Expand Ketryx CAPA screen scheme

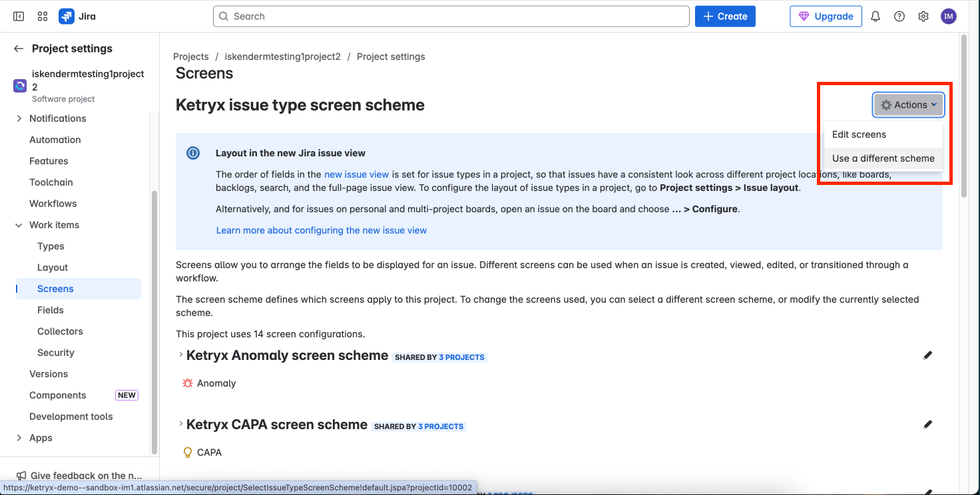pos(180,424)
